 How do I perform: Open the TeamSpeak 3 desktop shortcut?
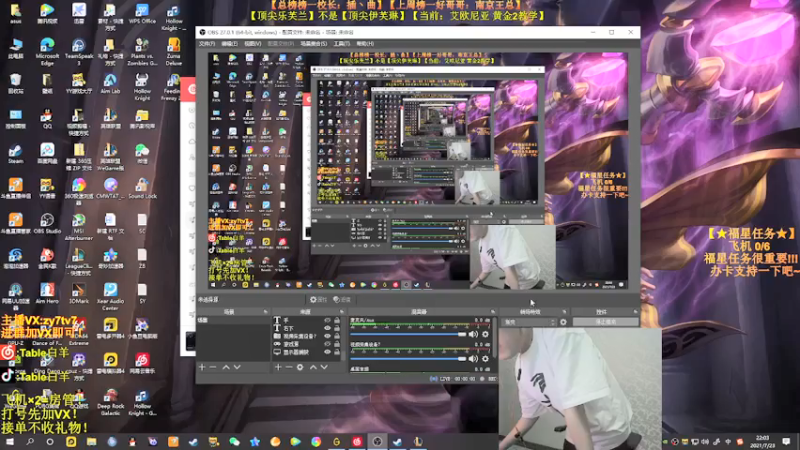tap(79, 52)
